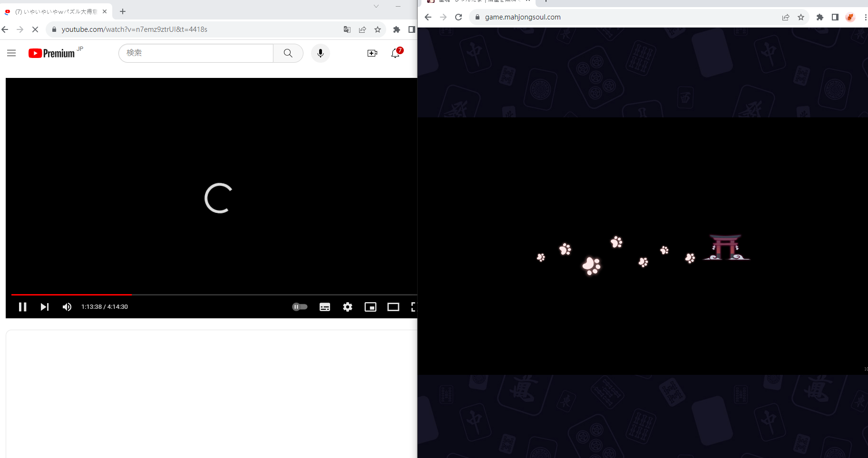Open Chrome menu in Mahjong Soul window
868x458 pixels.
tap(865, 17)
